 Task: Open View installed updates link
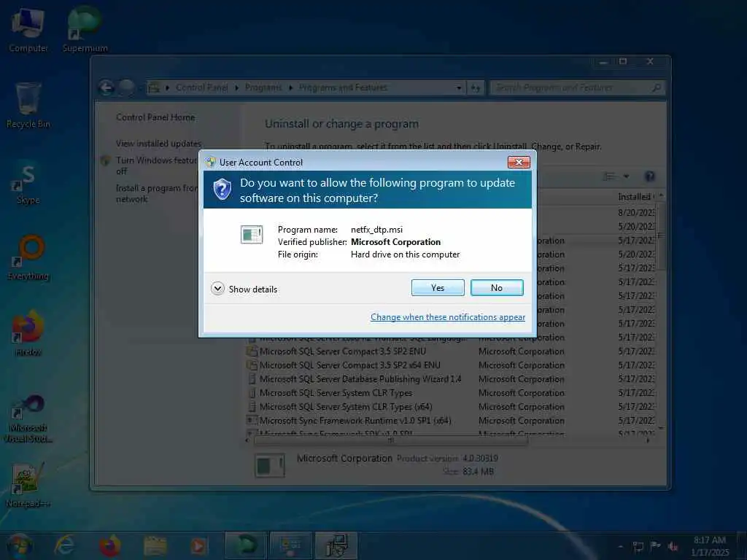[x=158, y=144]
